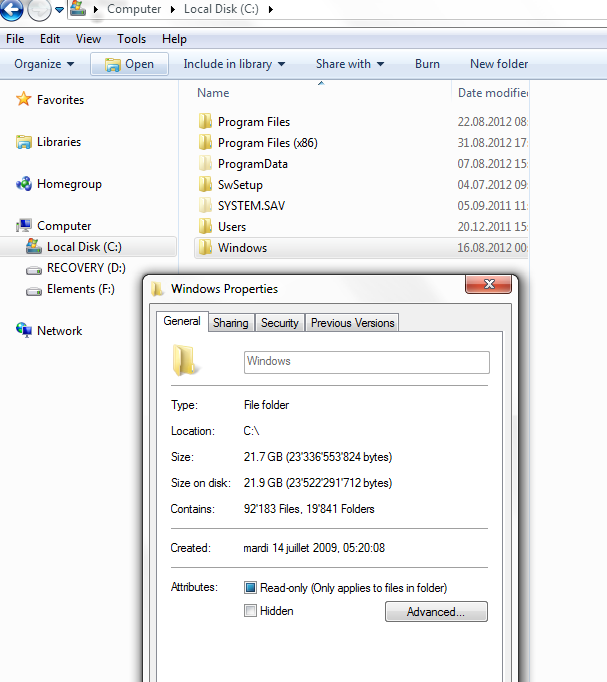Select Libraries label in navigation pane
This screenshot has height=682, width=607.
[x=59, y=142]
